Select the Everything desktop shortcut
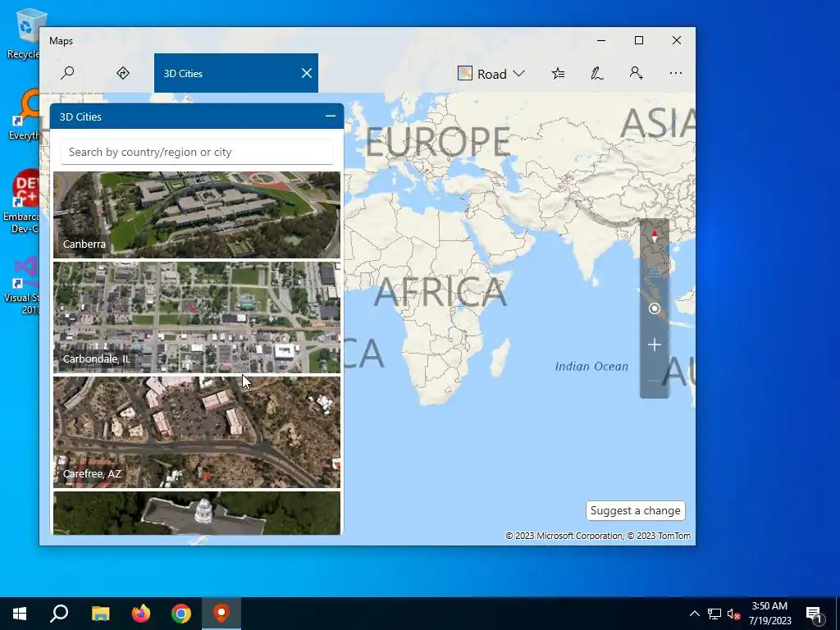 25,115
